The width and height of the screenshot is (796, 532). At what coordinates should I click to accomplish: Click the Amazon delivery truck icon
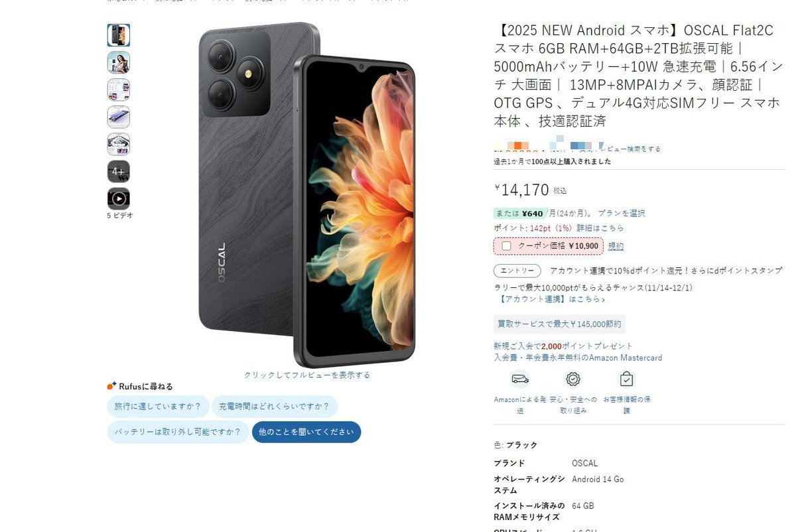520,379
